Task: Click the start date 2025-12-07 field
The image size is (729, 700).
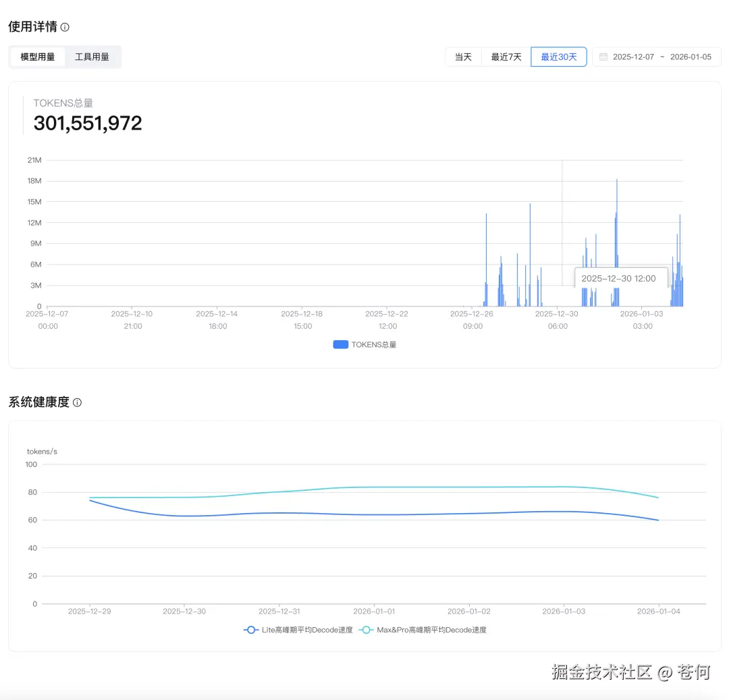Action: (634, 57)
